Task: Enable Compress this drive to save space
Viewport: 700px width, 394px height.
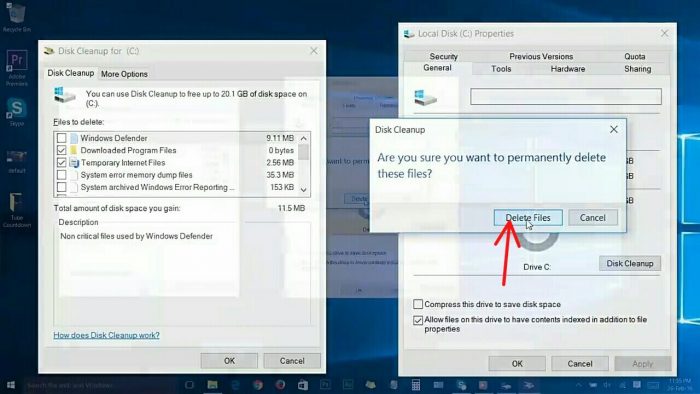Action: click(x=418, y=304)
